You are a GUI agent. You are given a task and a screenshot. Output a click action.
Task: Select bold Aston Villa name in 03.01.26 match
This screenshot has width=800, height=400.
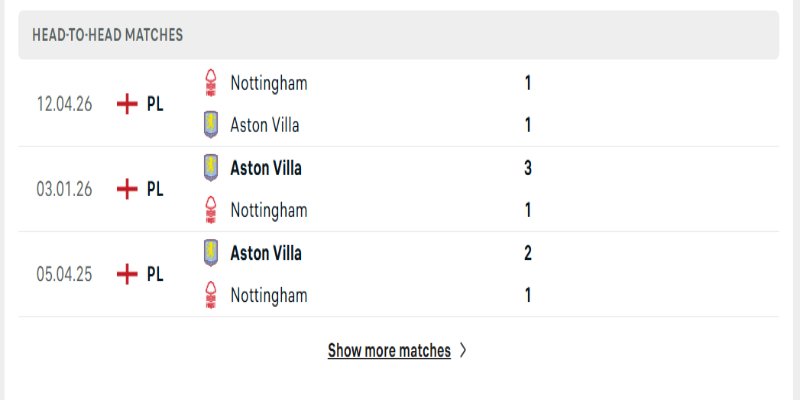265,168
